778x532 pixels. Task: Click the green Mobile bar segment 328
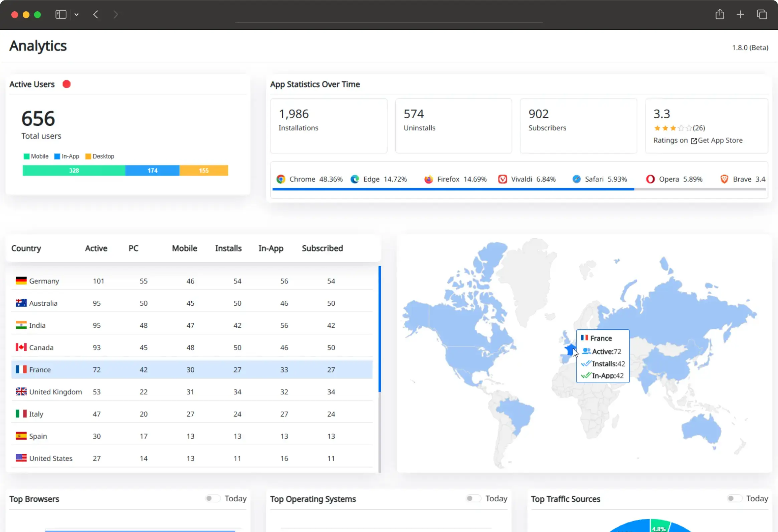coord(74,170)
